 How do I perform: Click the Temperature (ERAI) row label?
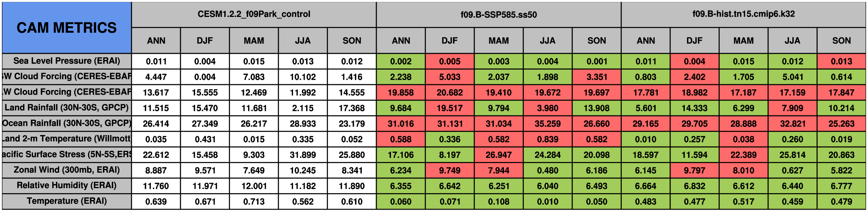tap(66, 201)
